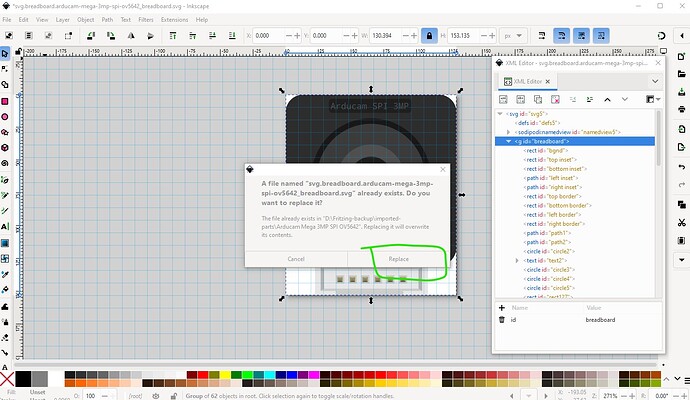This screenshot has height=400, width=690.
Task: Open the Extensions menu
Action: (x=174, y=20)
